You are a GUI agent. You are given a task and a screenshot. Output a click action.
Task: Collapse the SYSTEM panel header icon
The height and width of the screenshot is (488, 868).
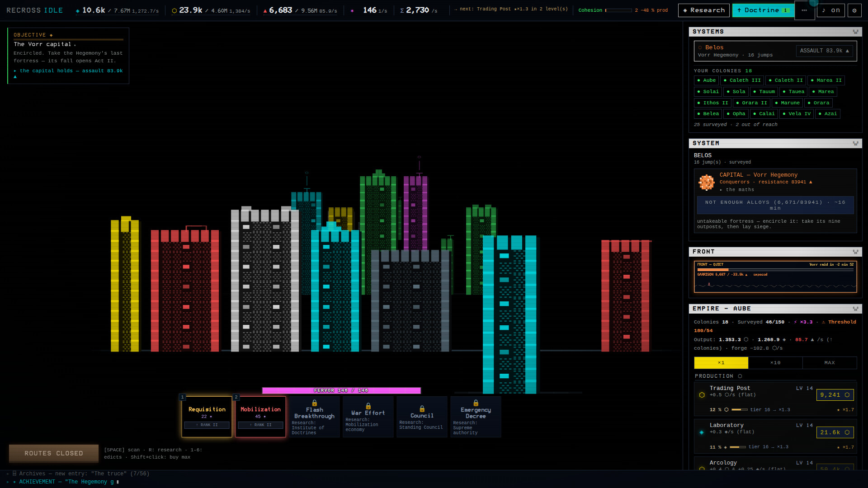tap(855, 143)
